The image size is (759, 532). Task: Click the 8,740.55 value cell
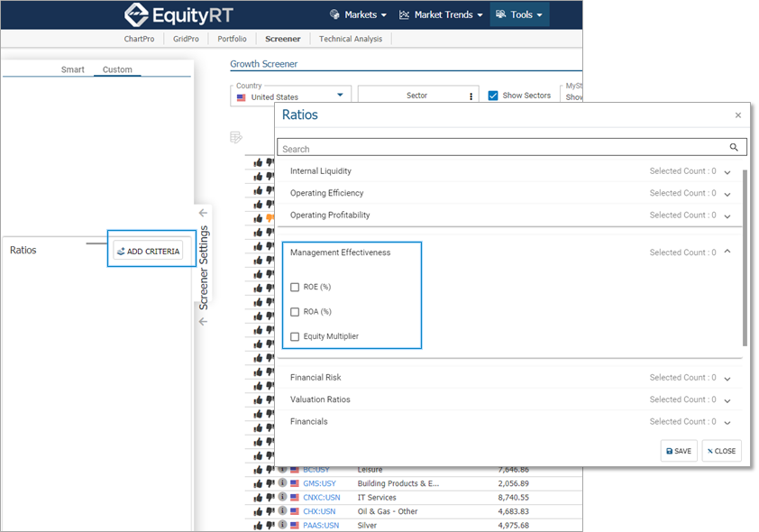tap(513, 497)
